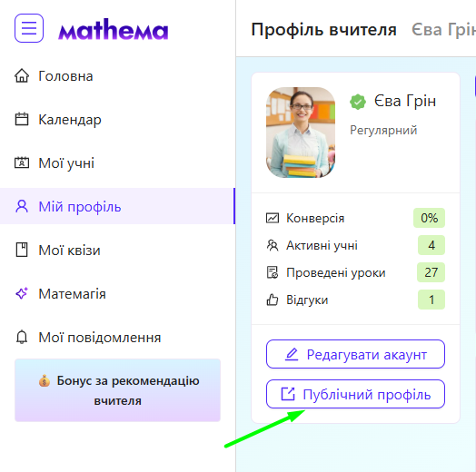476x472 pixels.
Task: Click the home icon beside Головна
Action: [x=22, y=76]
